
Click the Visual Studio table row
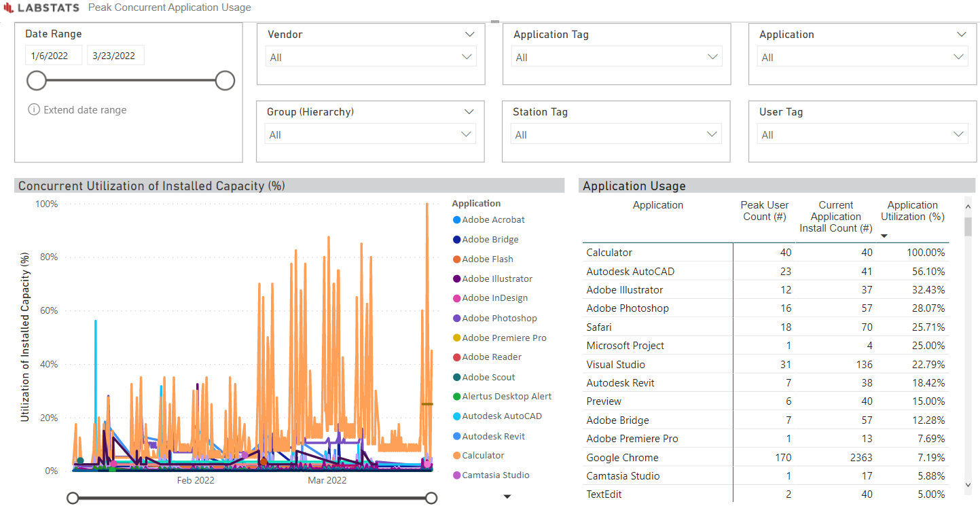(x=766, y=364)
